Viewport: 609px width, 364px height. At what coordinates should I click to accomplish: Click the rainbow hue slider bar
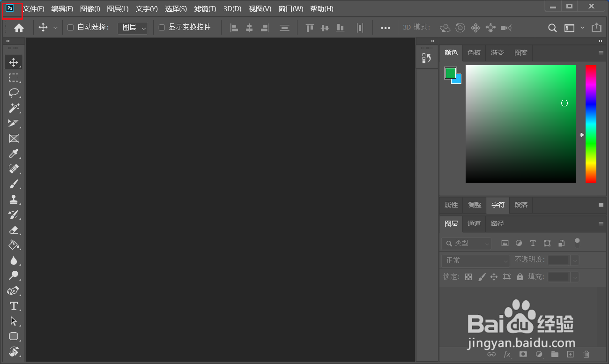[591, 124]
